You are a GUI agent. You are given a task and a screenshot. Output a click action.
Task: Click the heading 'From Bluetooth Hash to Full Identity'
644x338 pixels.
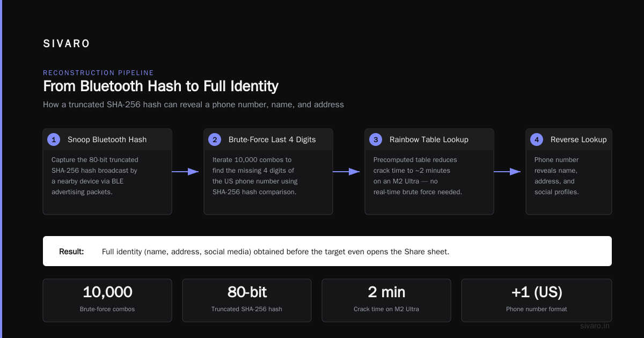point(160,86)
